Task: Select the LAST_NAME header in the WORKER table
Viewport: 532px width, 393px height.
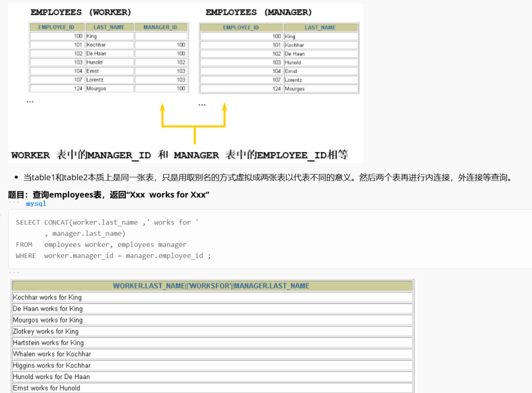Action: pos(109,27)
